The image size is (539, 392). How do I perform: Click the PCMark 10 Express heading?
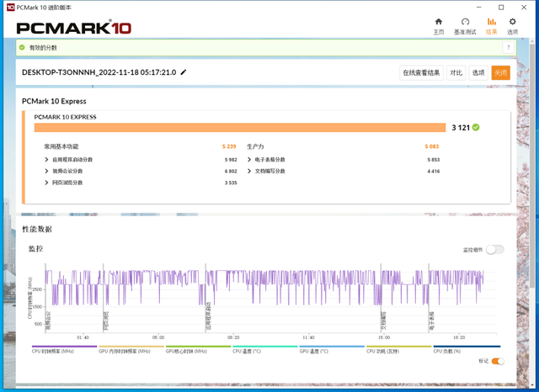pos(54,101)
